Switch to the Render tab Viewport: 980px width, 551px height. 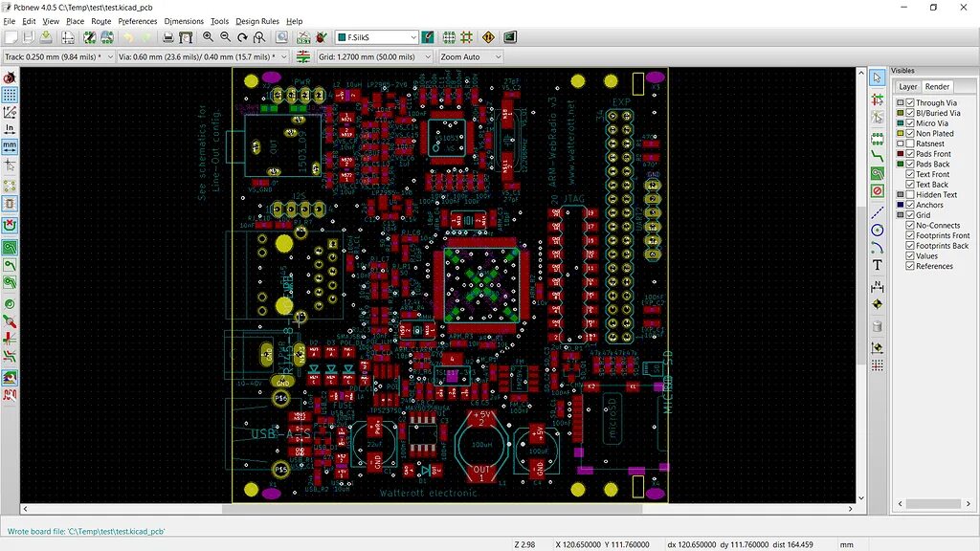(937, 87)
